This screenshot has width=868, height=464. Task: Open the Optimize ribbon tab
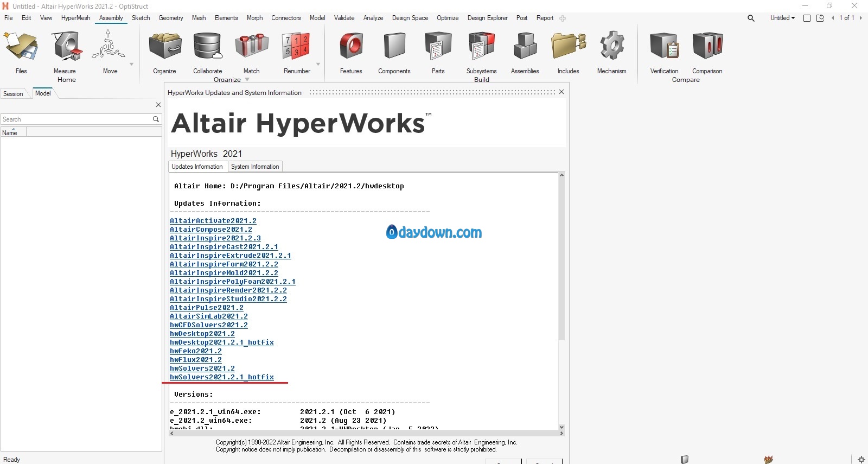click(448, 18)
